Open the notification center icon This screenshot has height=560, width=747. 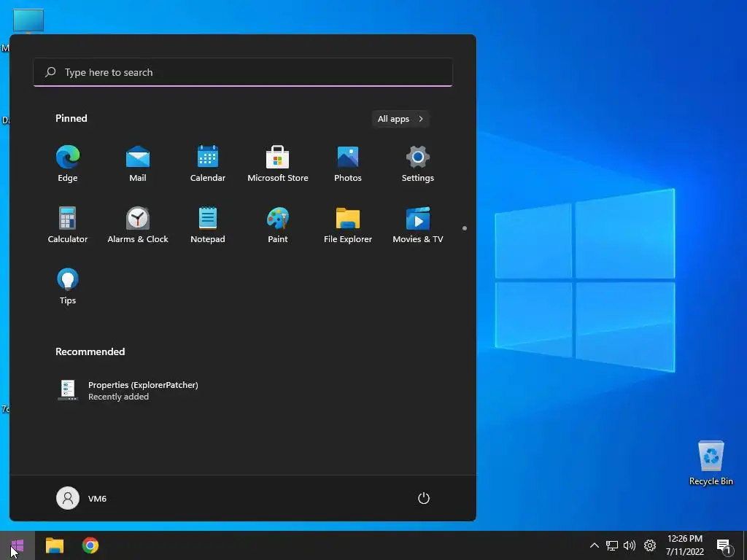click(725, 547)
